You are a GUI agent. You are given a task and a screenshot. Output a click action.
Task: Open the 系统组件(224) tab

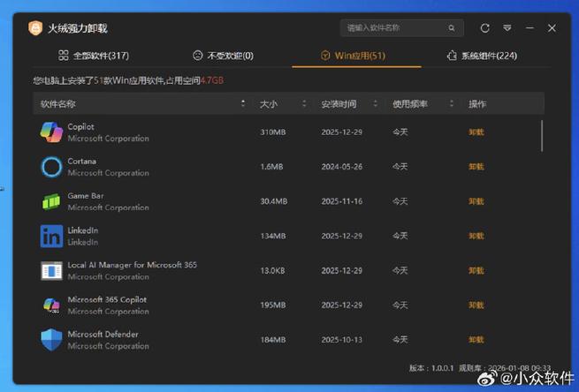[482, 56]
